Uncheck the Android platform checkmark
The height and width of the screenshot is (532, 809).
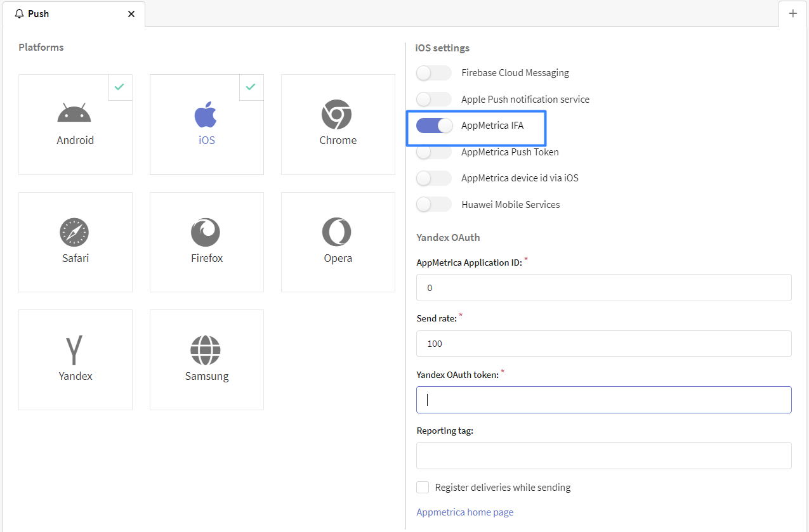(x=119, y=87)
